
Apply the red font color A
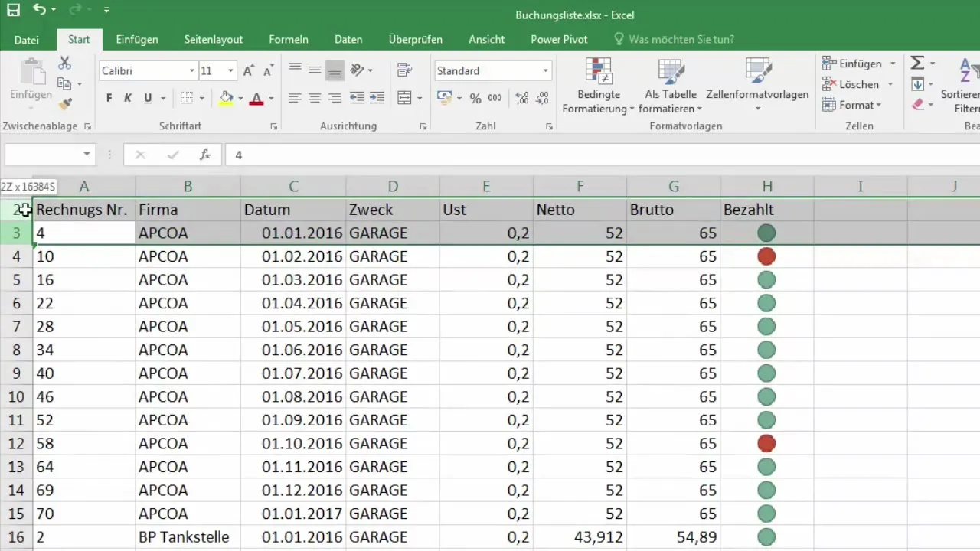(x=256, y=98)
